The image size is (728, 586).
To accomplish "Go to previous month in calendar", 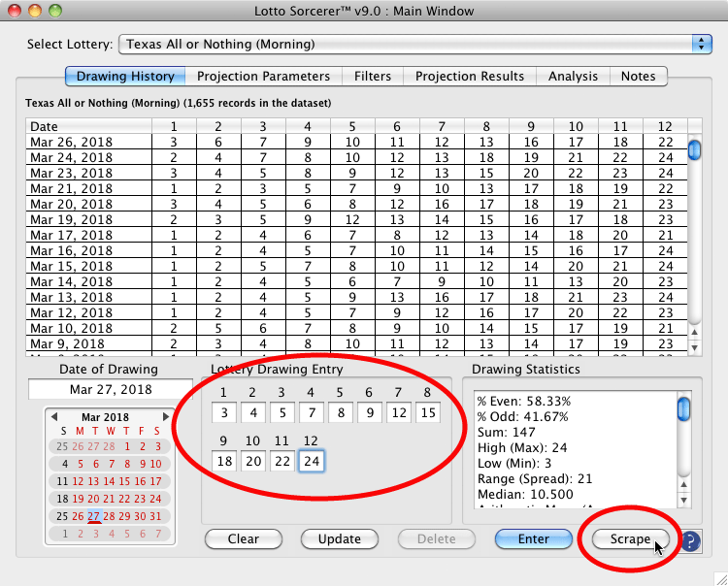I will (x=53, y=416).
